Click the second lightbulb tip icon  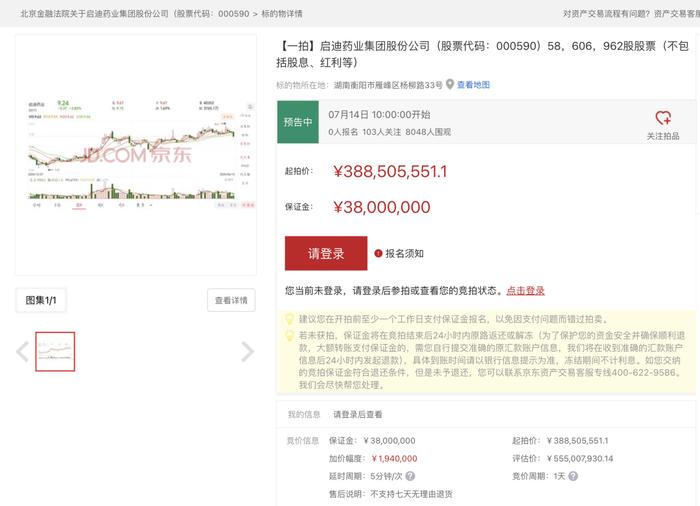pos(289,335)
